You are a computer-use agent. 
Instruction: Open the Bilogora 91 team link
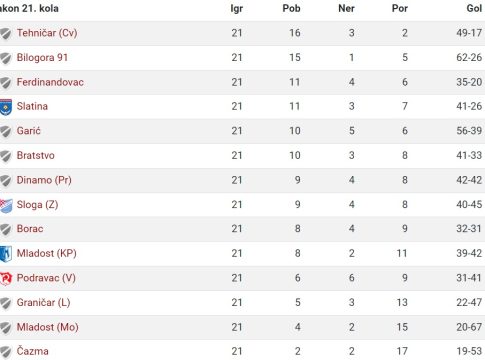(x=42, y=57)
